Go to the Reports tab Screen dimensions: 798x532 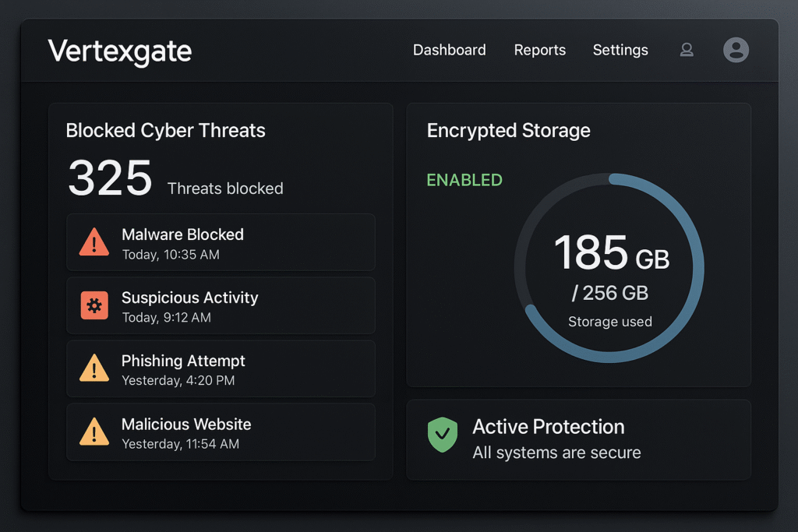(539, 50)
